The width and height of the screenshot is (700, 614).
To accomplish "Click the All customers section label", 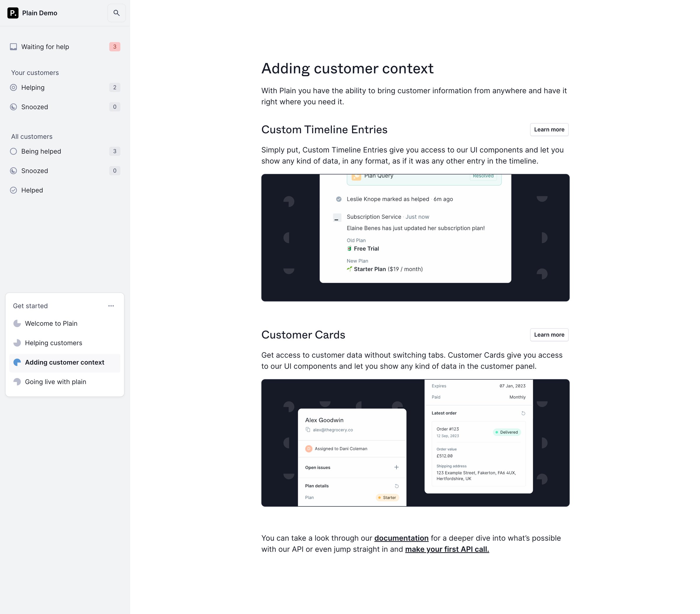I will coord(32,136).
